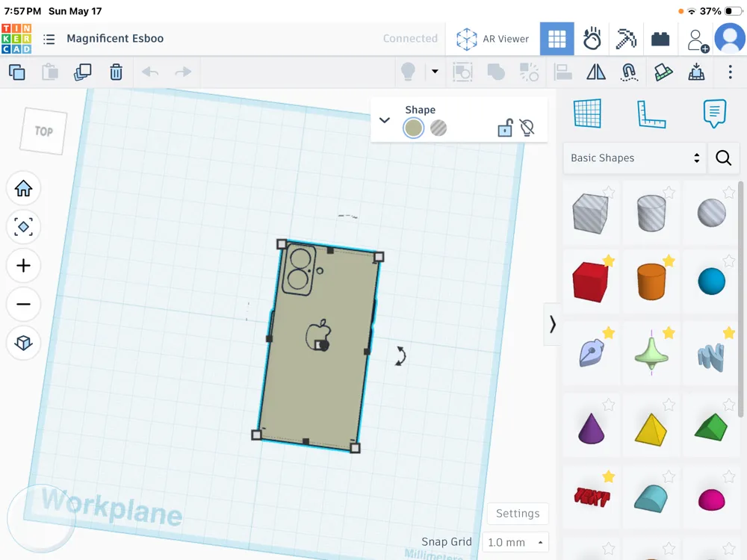747x560 pixels.
Task: Pick the striped Box hole shape
Action: pos(591,213)
